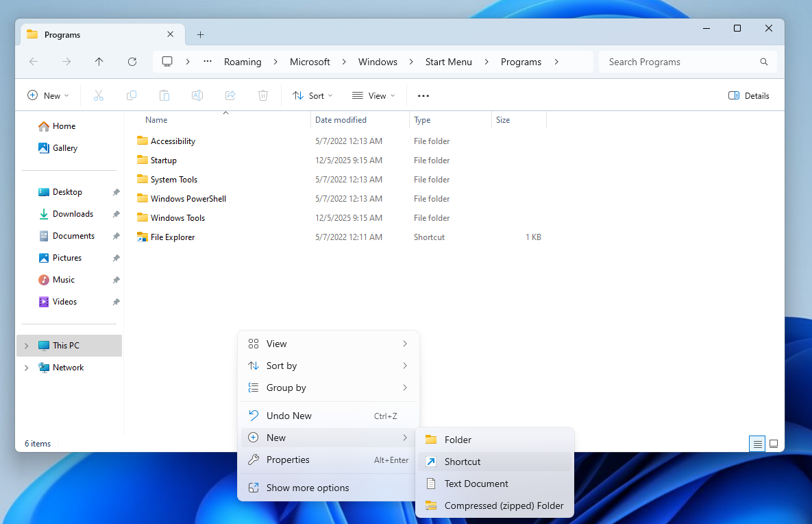Screen dimensions: 812x524
Task: Click the Delete icon on the toolbar
Action: [263, 95]
